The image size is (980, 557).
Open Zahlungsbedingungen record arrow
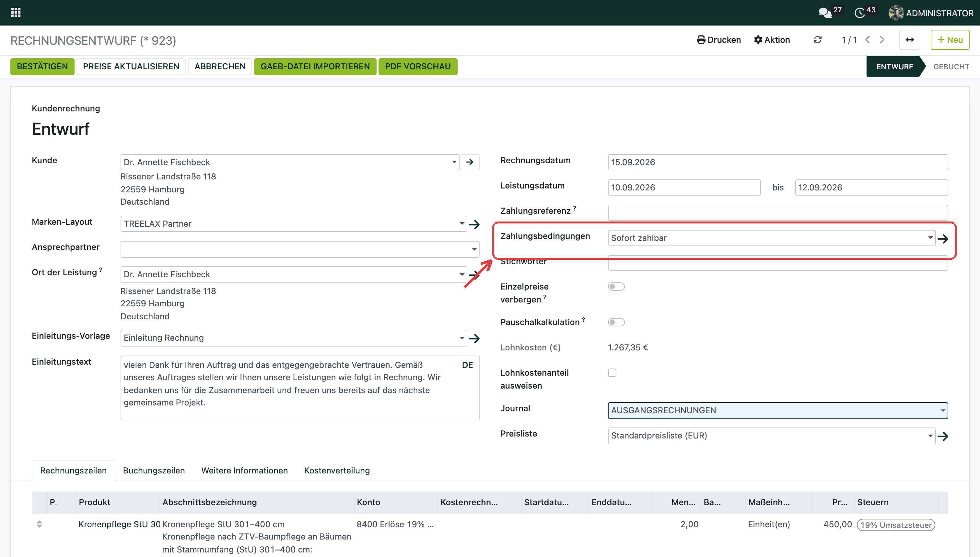[x=943, y=239]
